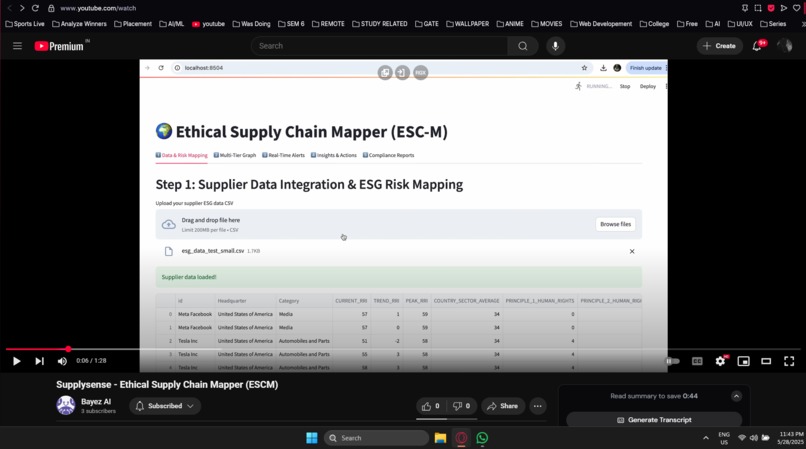Image resolution: width=806 pixels, height=449 pixels.
Task: Open the Bayez AI channel avatar
Action: (x=66, y=405)
